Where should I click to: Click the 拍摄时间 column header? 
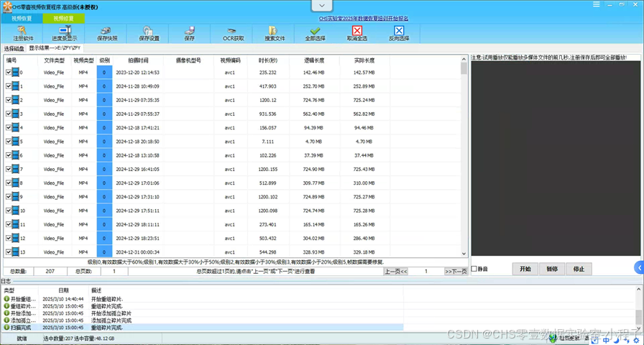click(138, 60)
